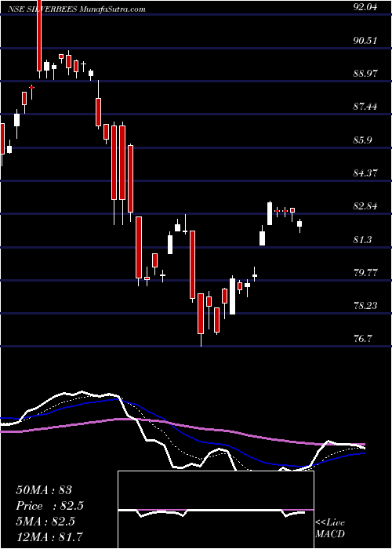Click the 90.51 price axis label
The height and width of the screenshot is (549, 392).
(x=365, y=40)
